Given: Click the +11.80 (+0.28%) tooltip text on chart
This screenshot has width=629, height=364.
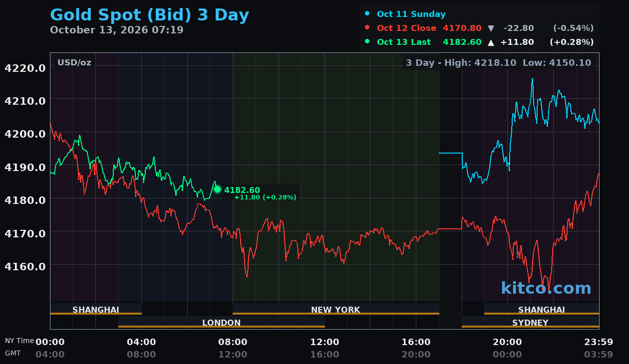Looking at the screenshot, I should pyautogui.click(x=265, y=197).
